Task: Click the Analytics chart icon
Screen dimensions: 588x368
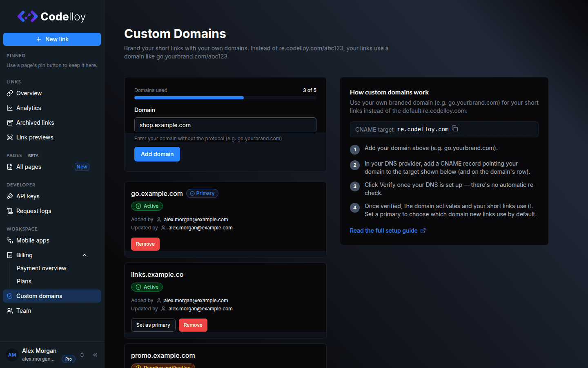Action: (x=10, y=108)
